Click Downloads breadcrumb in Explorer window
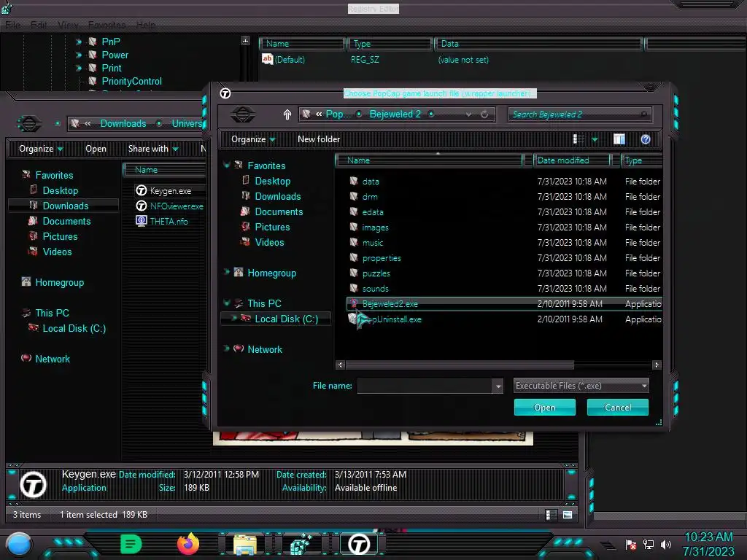Screen dimensions: 747x560 click(123, 123)
